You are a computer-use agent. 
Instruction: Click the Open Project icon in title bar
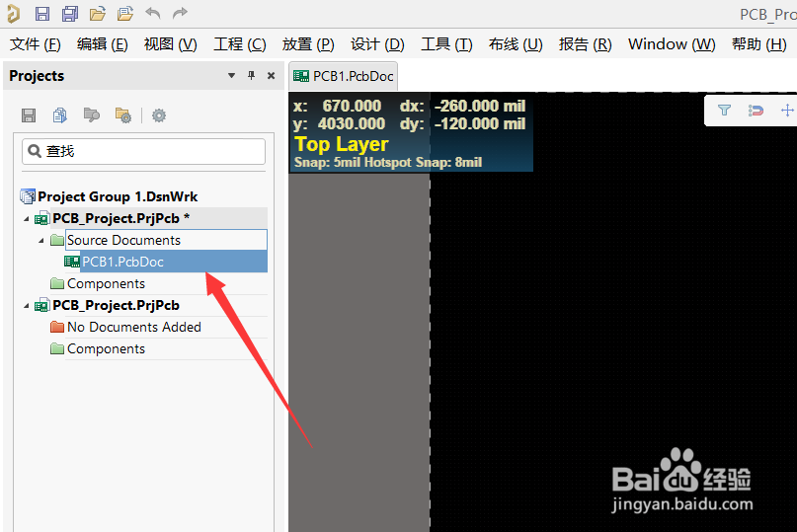click(x=125, y=14)
